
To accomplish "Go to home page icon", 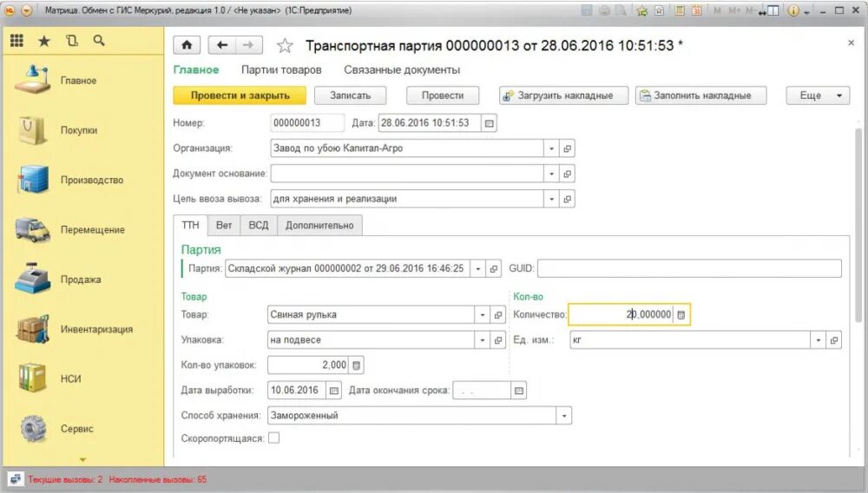I will tap(187, 45).
